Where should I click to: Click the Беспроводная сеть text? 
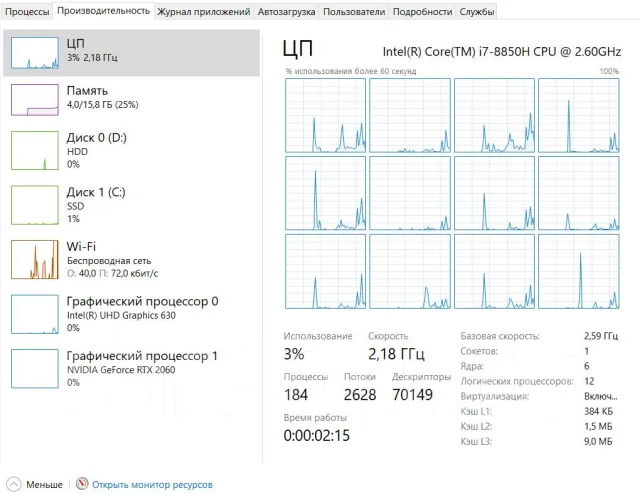click(x=109, y=260)
